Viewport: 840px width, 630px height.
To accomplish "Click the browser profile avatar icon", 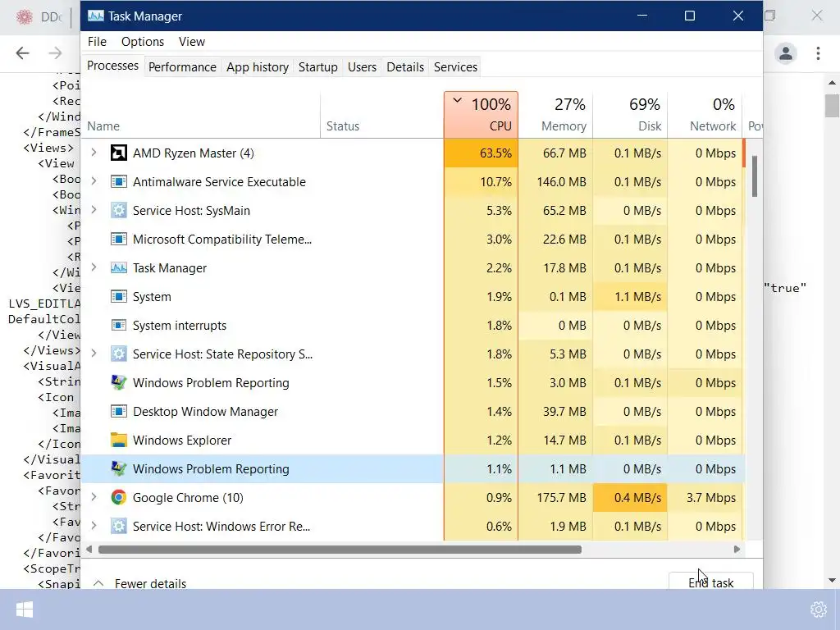I will (x=786, y=53).
